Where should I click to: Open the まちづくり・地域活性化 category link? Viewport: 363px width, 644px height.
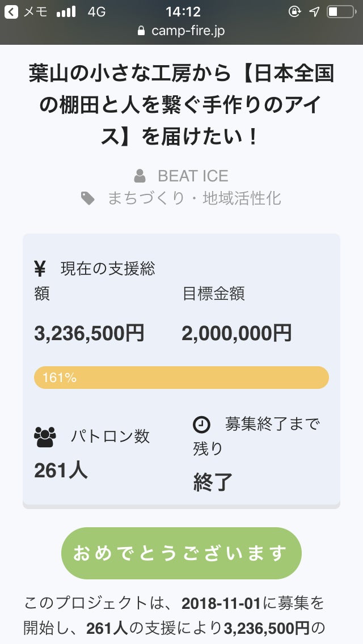coord(194,198)
